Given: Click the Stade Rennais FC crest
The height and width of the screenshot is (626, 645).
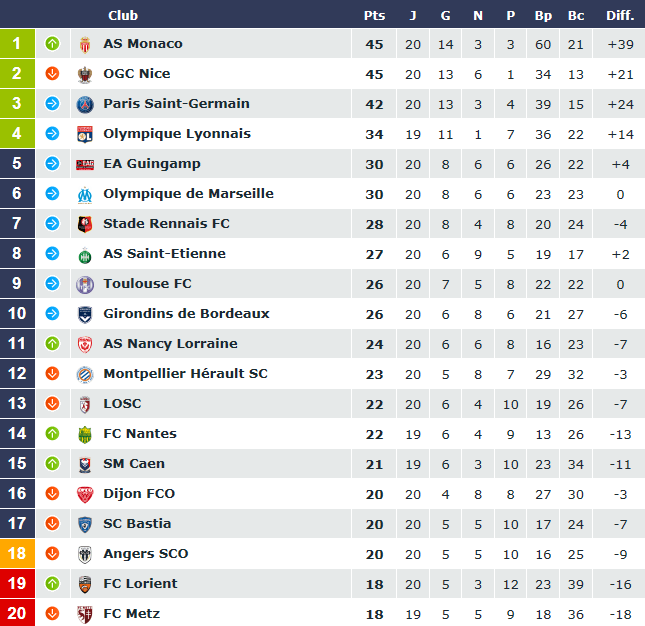Looking at the screenshot, I should tap(85, 225).
